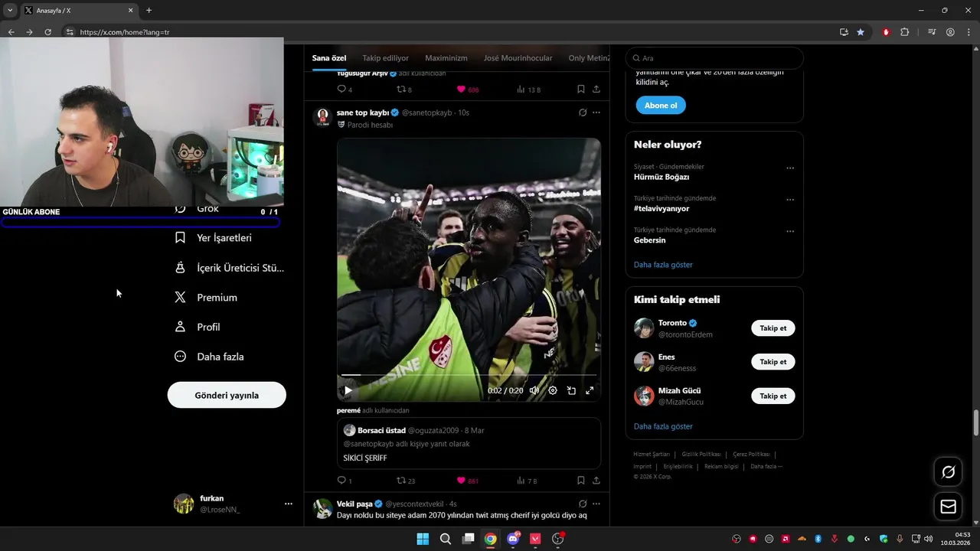Open options for #telavivyanıyor trend
The width and height of the screenshot is (980, 551).
790,200
